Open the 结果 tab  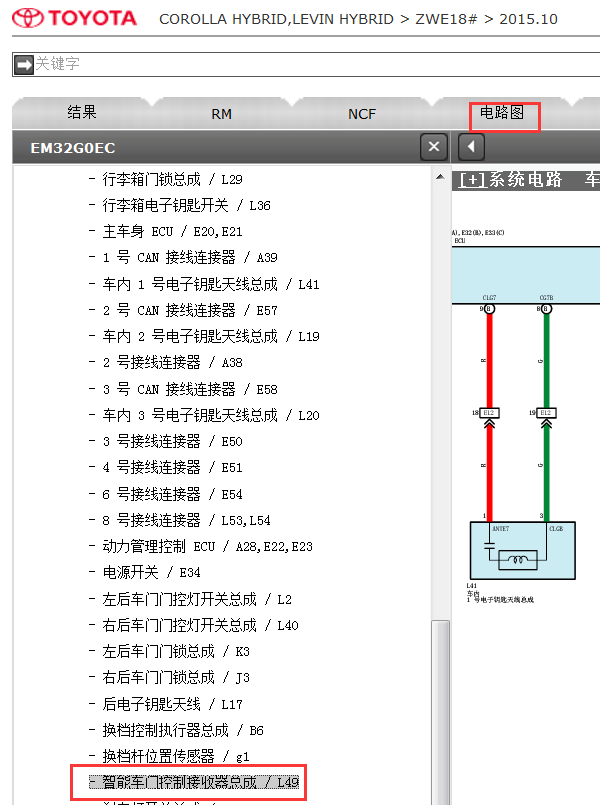tap(82, 112)
